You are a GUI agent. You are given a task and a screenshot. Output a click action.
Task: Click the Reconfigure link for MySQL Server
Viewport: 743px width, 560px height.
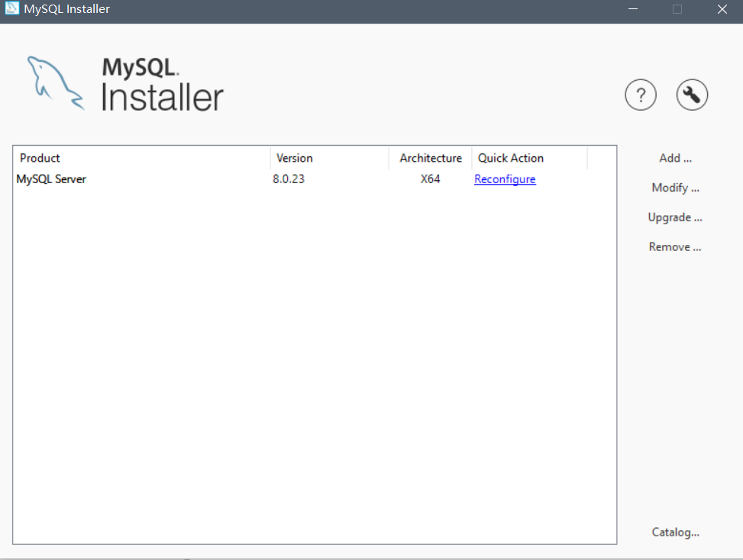coord(505,179)
